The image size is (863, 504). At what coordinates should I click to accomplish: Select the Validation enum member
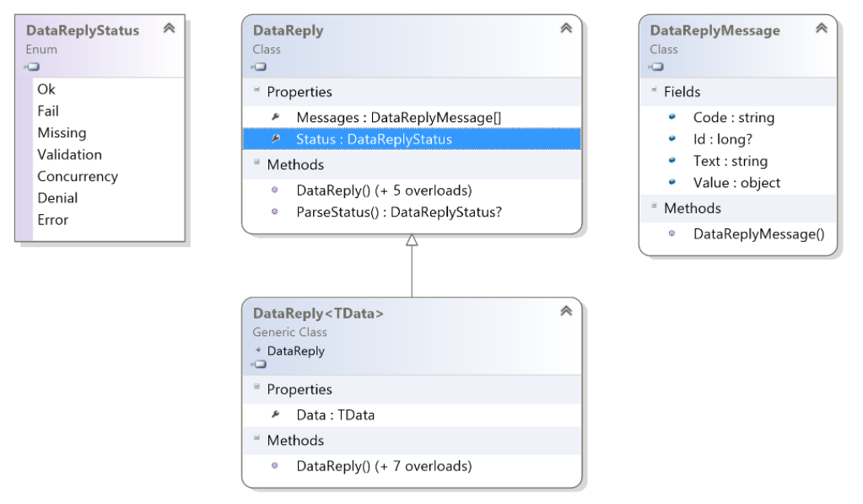[x=69, y=154]
